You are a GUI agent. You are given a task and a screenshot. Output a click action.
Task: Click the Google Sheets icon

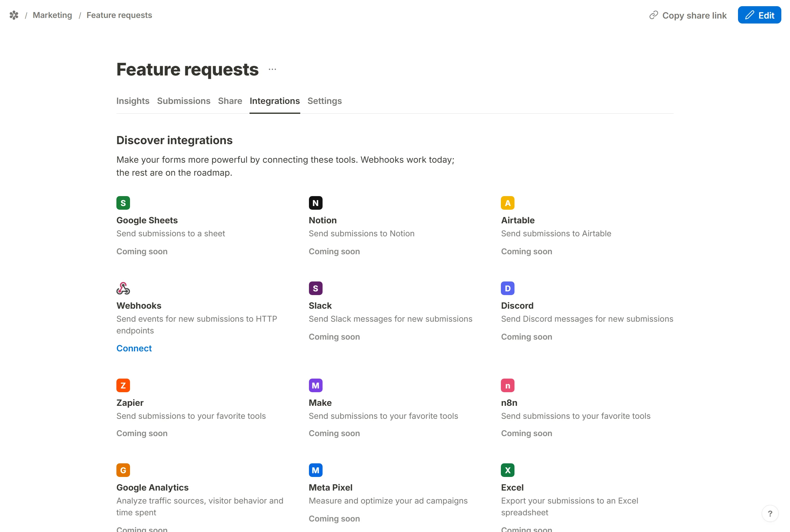pyautogui.click(x=123, y=203)
